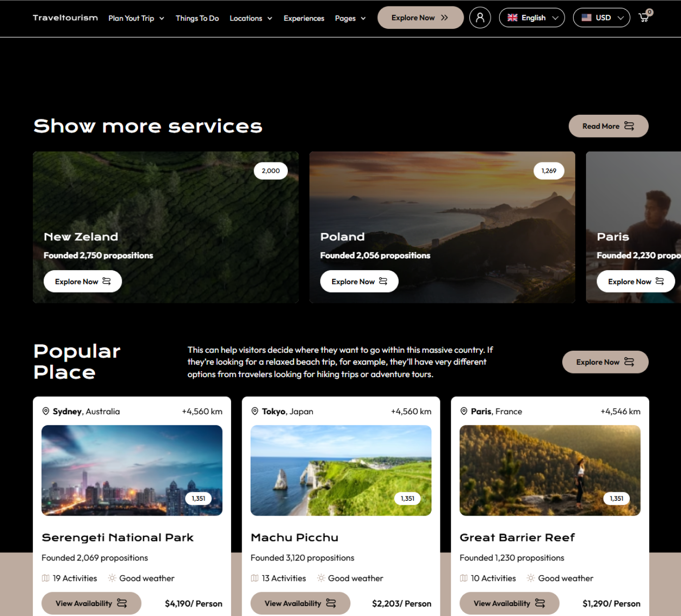The image size is (681, 616).
Task: Click the location pin icon beside Tokyo
Action: 255,411
